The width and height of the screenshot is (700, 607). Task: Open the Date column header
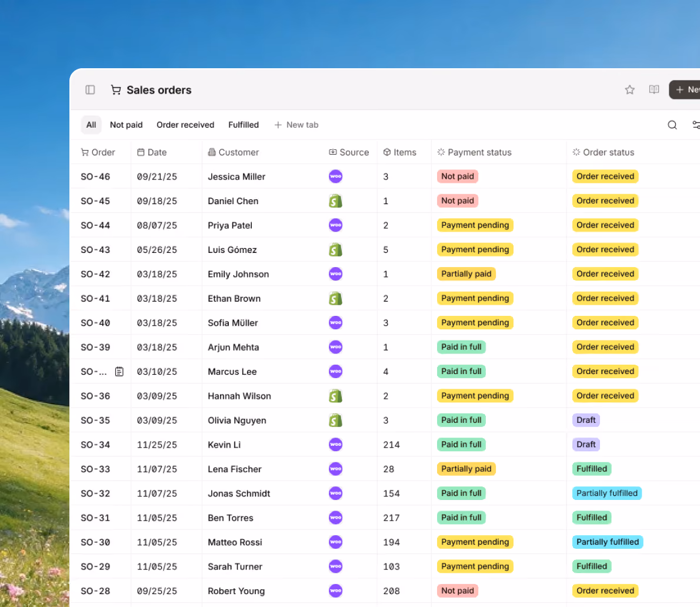tap(152, 152)
